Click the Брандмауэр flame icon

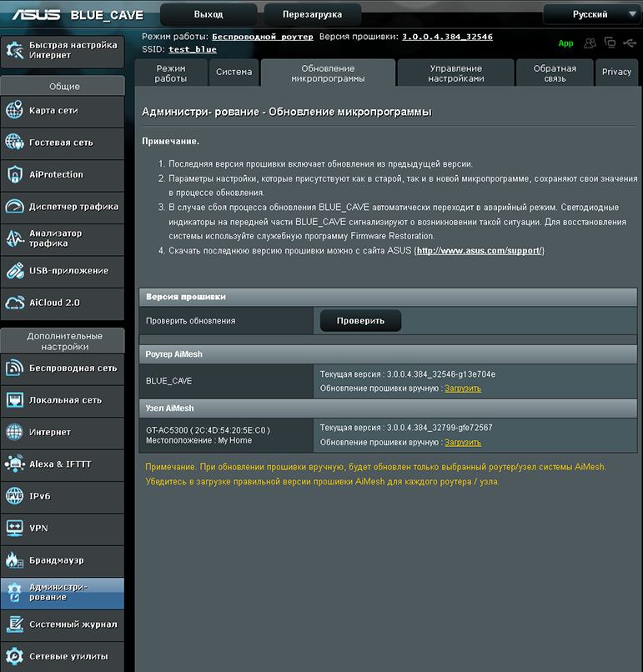14,560
